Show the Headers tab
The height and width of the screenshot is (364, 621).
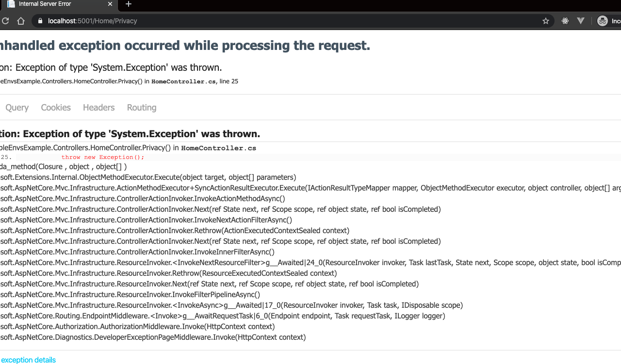pos(98,108)
